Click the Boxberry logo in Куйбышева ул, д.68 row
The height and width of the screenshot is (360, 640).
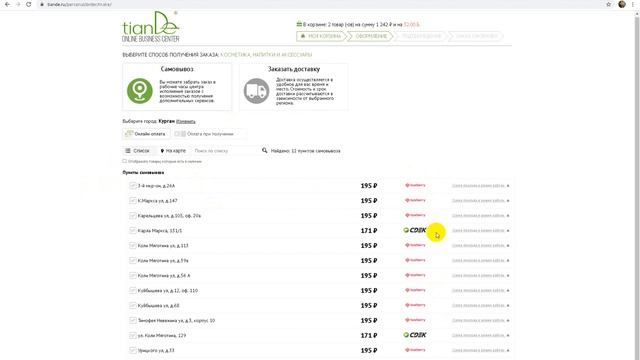pos(415,305)
